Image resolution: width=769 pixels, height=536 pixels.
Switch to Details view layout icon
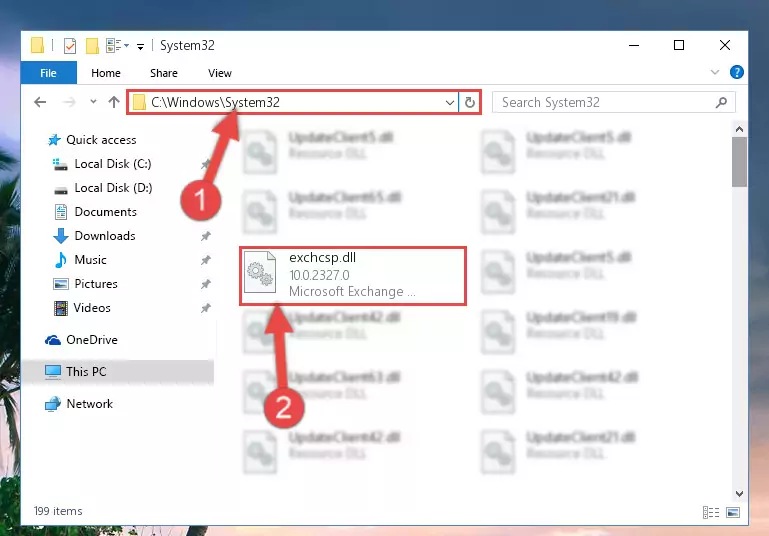coord(711,512)
